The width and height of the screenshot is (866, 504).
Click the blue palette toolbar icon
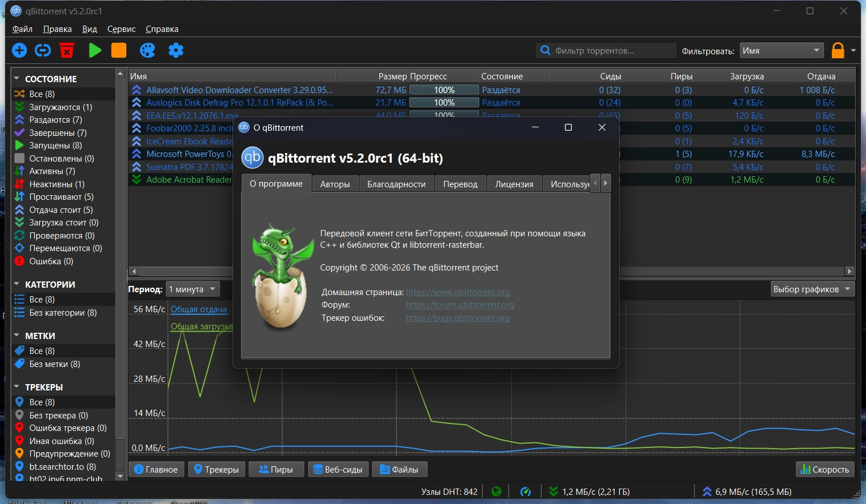tap(147, 50)
